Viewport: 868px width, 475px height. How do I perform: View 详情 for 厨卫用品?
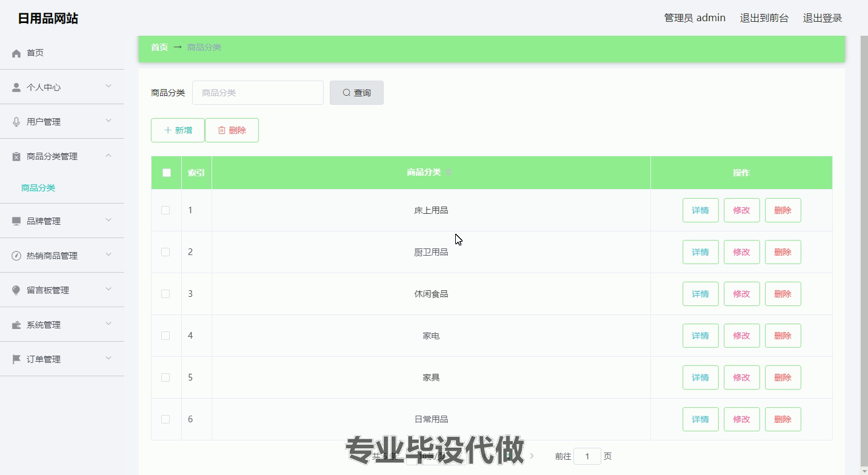click(x=701, y=252)
